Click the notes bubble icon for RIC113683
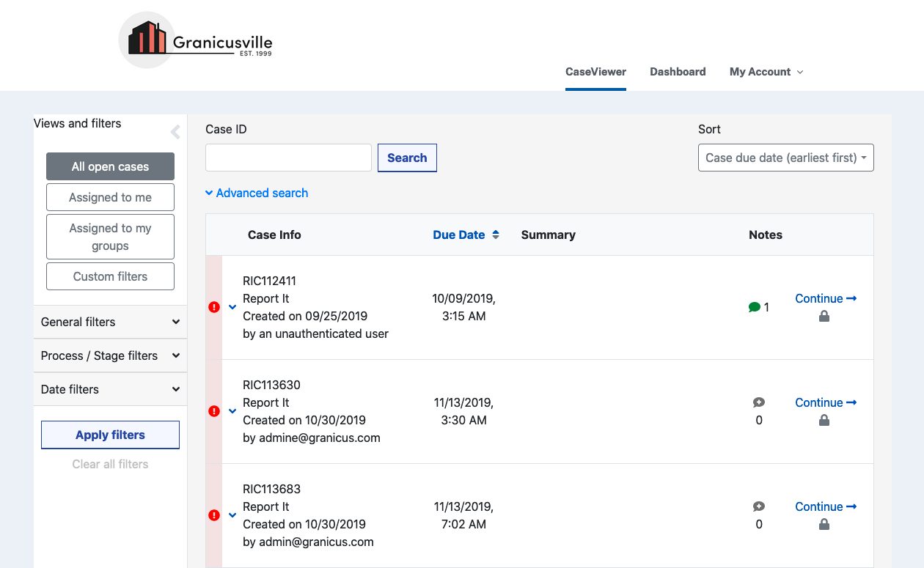The height and width of the screenshot is (568, 924). 759,506
